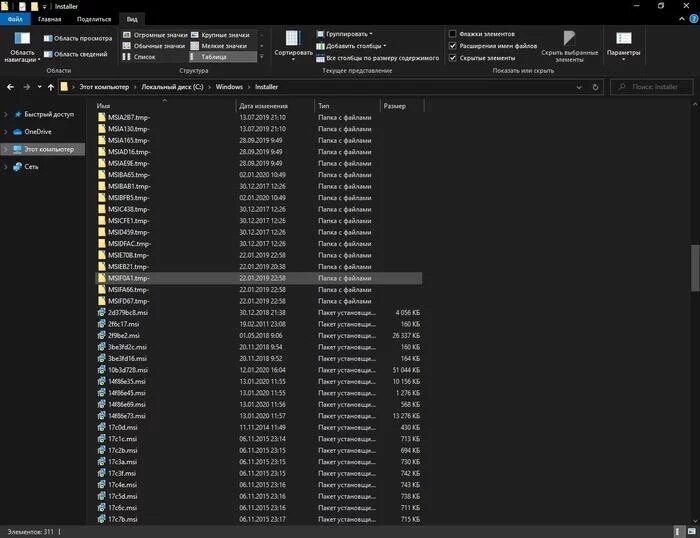Toggle Скрытые элементы checkbox
Image resolution: width=700 pixels, height=538 pixels.
pos(452,58)
